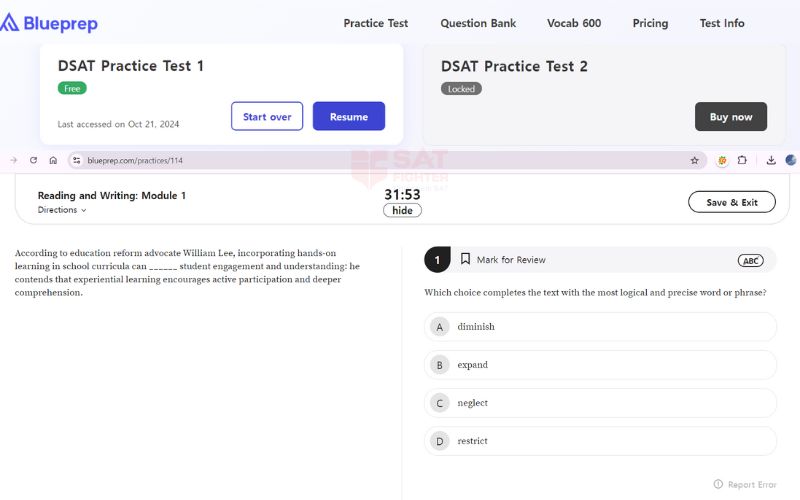Open browser downloads icon
This screenshot has width=800, height=500.
[771, 160]
